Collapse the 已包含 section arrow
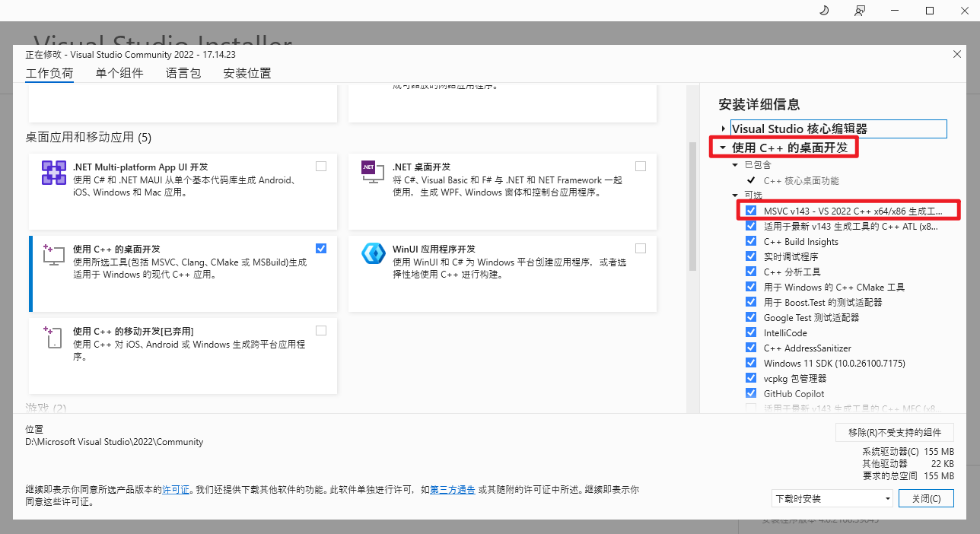Screen dimensions: 980x534 tap(735, 165)
